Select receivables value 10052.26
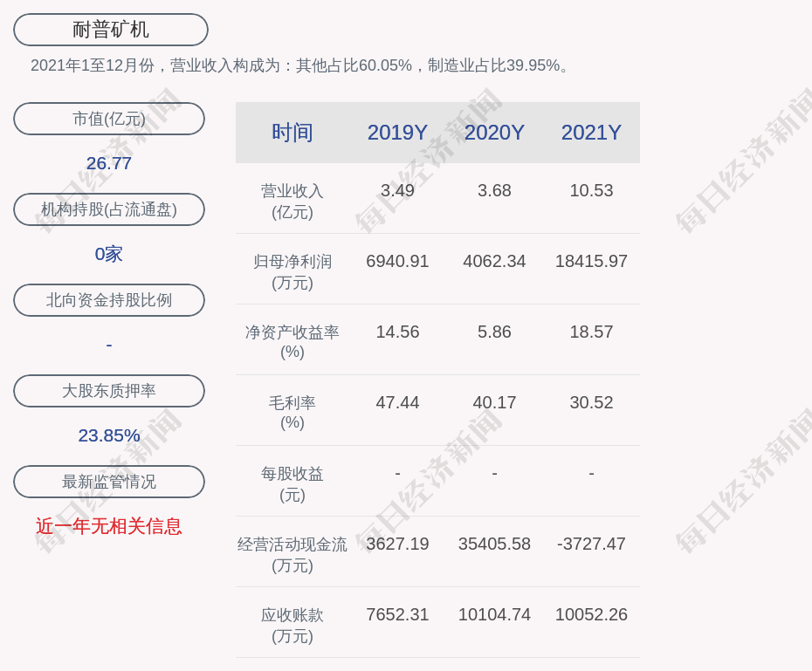Image resolution: width=812 pixels, height=671 pixels. click(x=591, y=614)
